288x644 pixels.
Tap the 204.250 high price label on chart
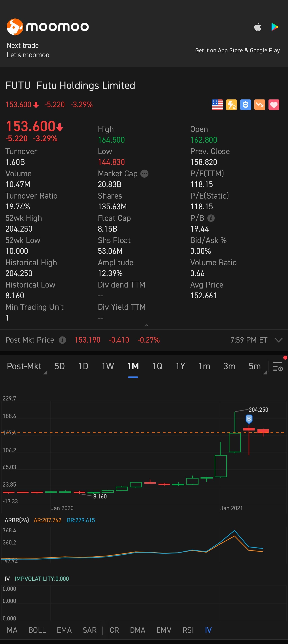pyautogui.click(x=258, y=409)
